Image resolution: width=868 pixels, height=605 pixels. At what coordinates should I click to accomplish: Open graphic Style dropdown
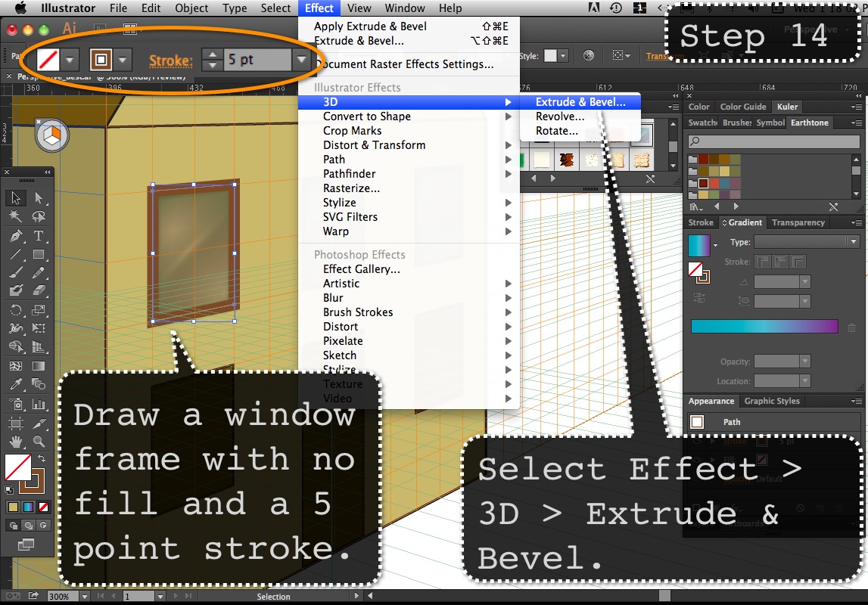pos(563,55)
